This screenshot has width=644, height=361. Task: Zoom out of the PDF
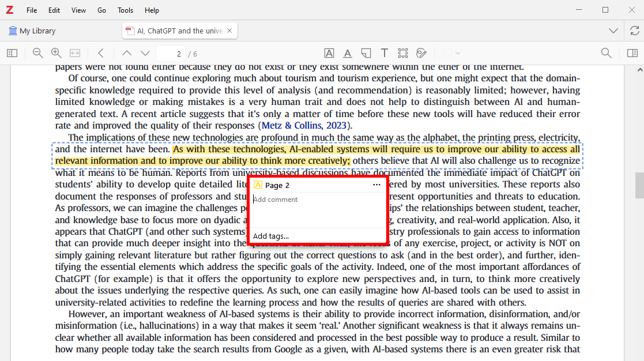(x=38, y=53)
